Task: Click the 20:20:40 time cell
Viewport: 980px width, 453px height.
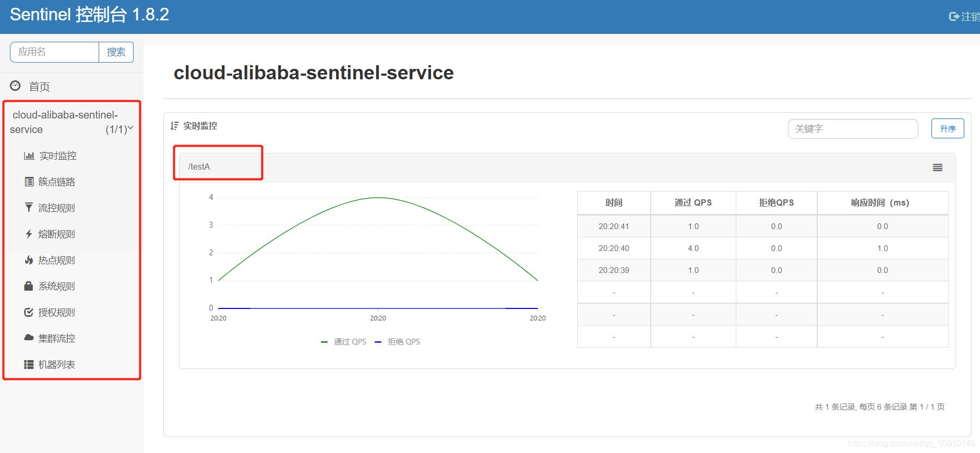Action: [614, 248]
